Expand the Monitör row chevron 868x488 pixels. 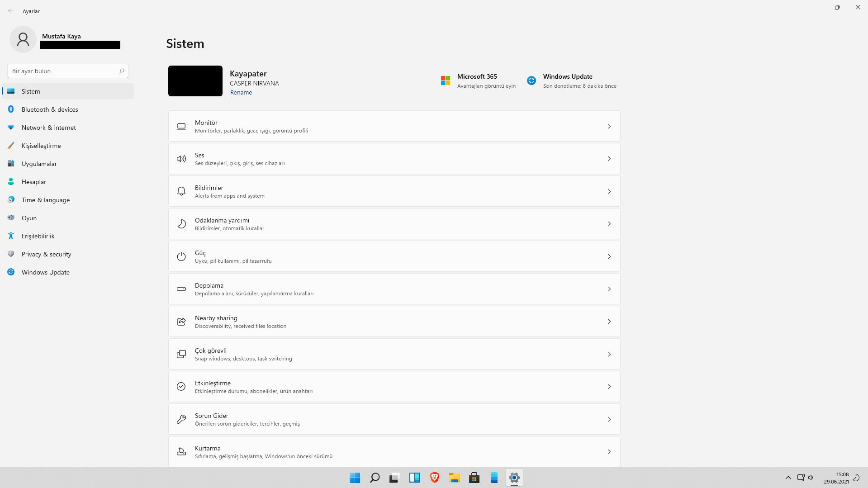click(x=609, y=127)
